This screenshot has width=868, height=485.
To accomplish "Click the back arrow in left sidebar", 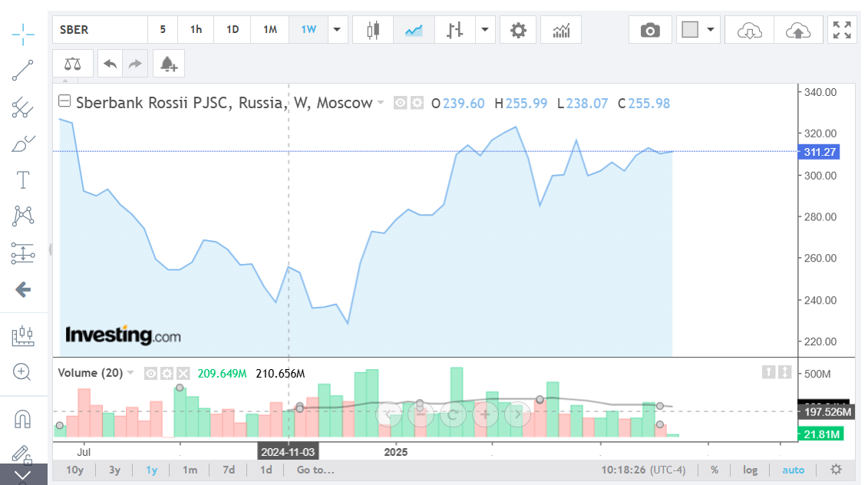I will pyautogui.click(x=23, y=289).
